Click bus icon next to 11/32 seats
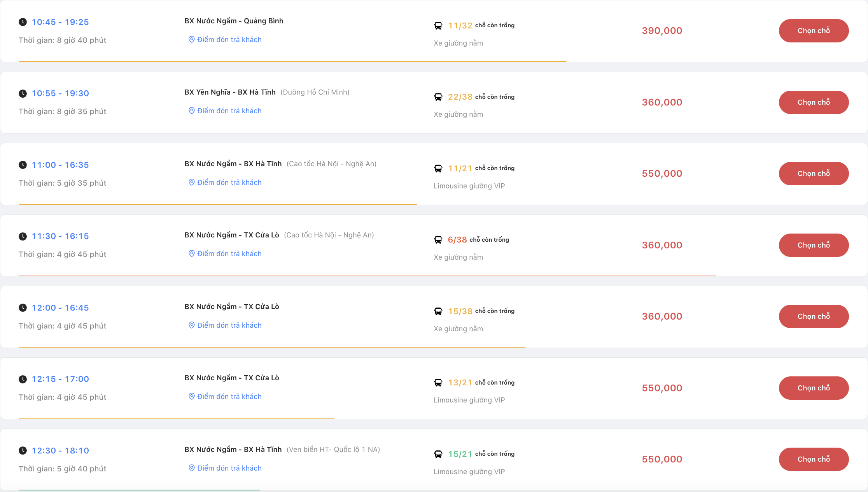Viewport: 868px width, 492px height. [x=438, y=26]
